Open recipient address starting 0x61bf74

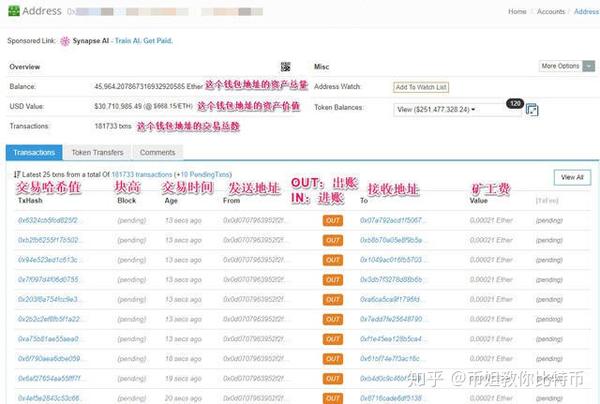coord(390,359)
